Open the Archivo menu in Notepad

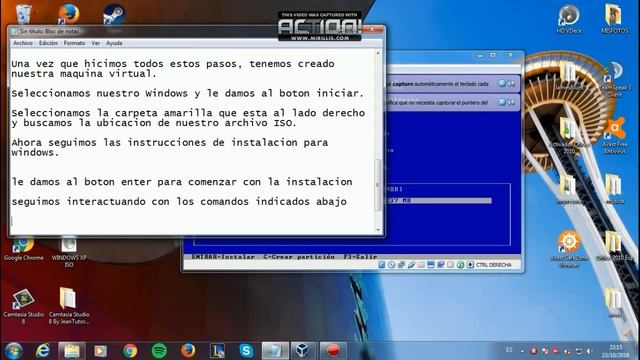coord(23,43)
